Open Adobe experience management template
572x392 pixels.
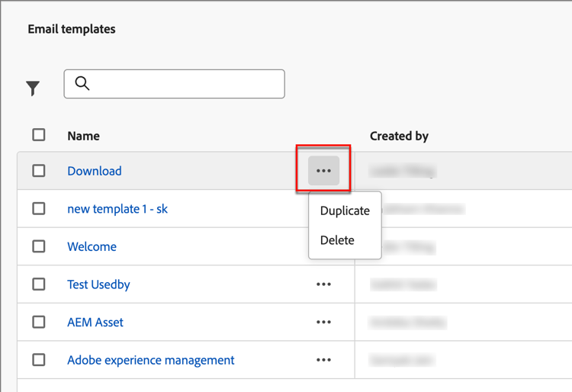[x=151, y=360]
